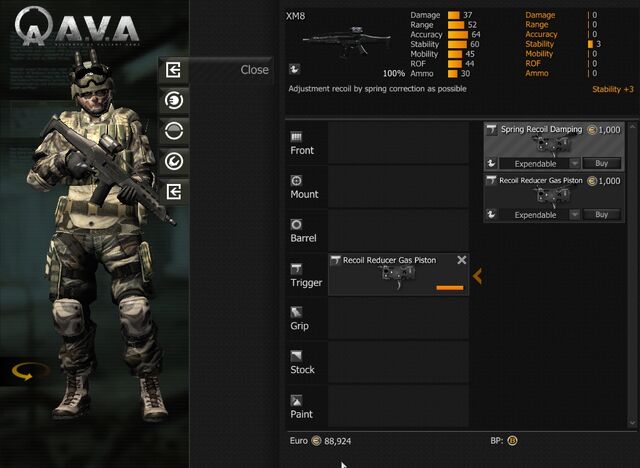Click the Euro coin icon at bottom
640x468 pixels.
(316, 441)
